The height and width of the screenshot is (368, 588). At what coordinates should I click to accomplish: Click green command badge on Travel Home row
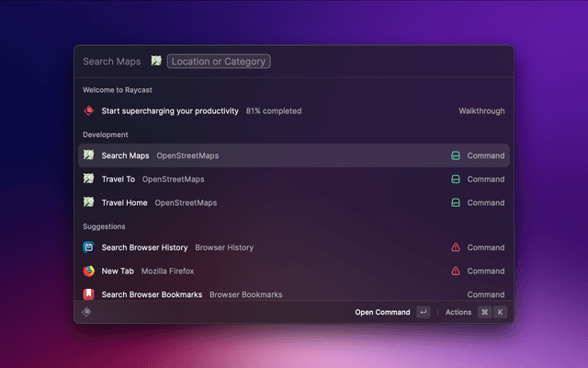pos(455,202)
